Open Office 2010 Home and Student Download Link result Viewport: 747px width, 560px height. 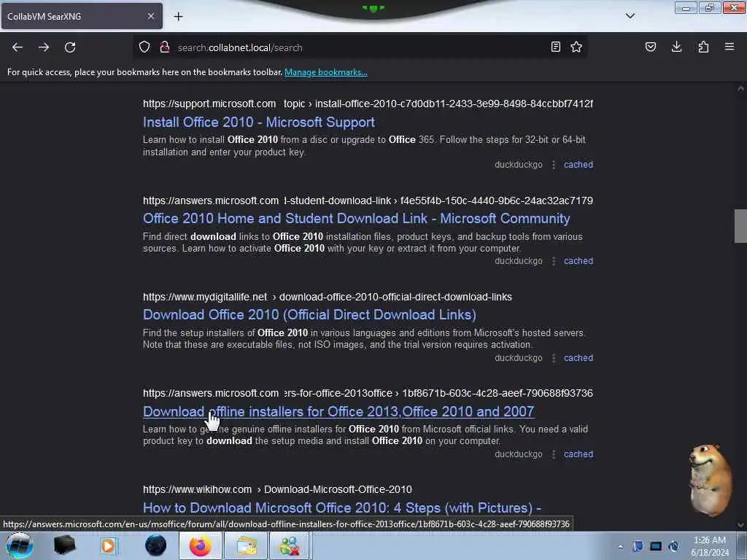pos(356,219)
